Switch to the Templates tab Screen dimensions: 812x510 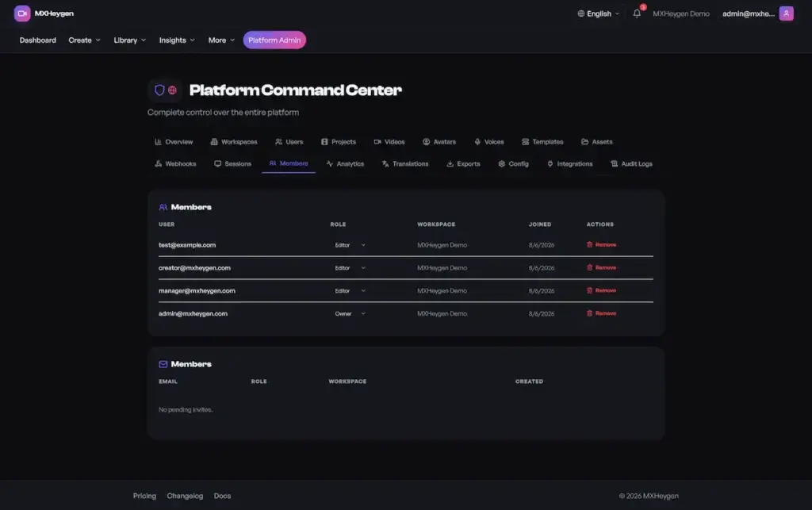tap(542, 142)
